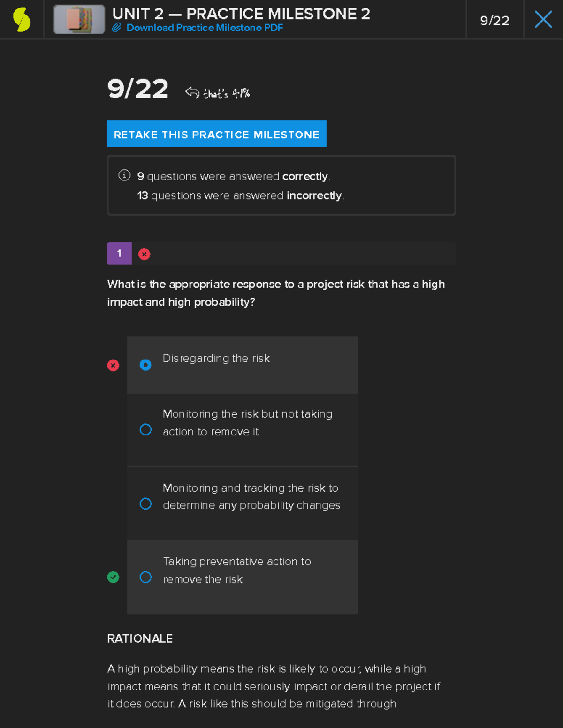Open Download Practice Milestone PDF link

point(205,28)
